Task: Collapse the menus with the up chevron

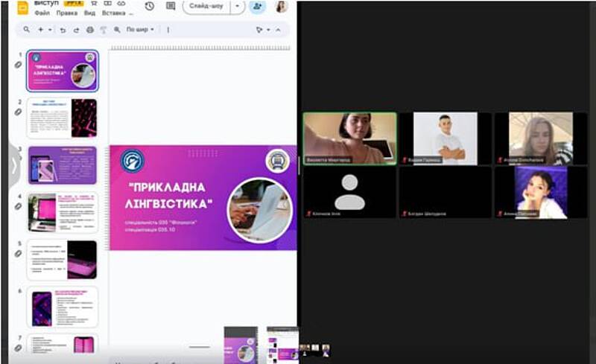Action: 278,30
